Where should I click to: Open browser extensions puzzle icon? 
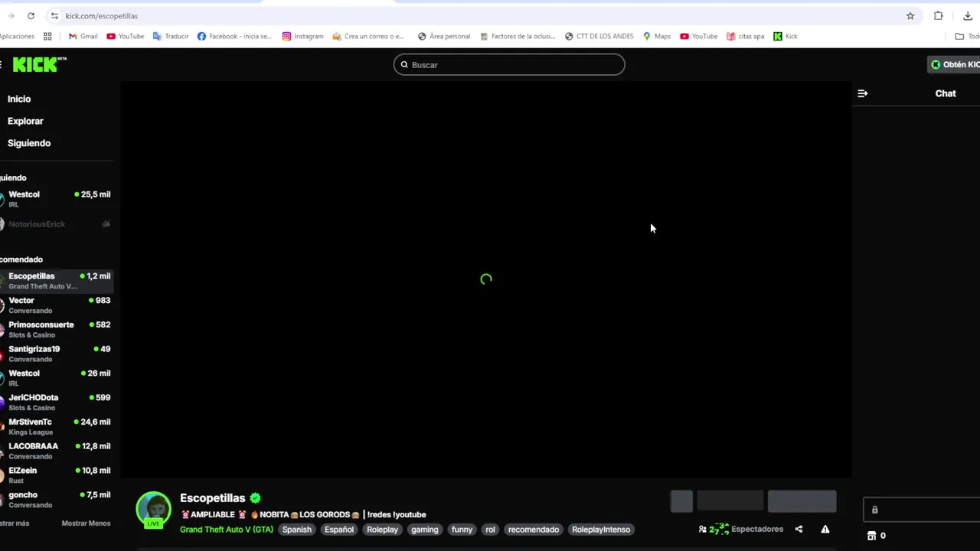tap(939, 15)
